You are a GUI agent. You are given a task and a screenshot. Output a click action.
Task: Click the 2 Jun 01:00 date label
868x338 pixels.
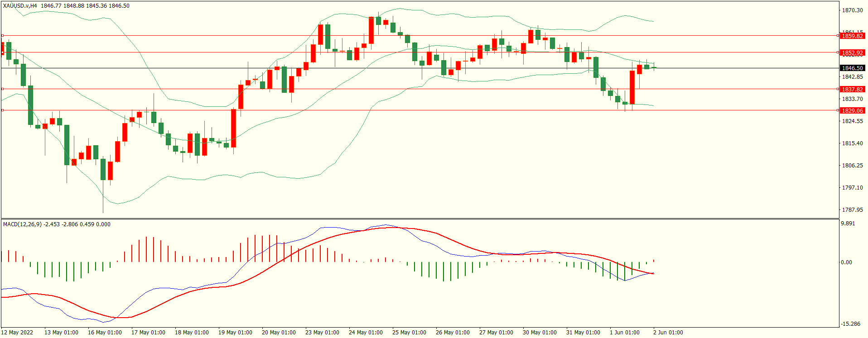pos(668,332)
